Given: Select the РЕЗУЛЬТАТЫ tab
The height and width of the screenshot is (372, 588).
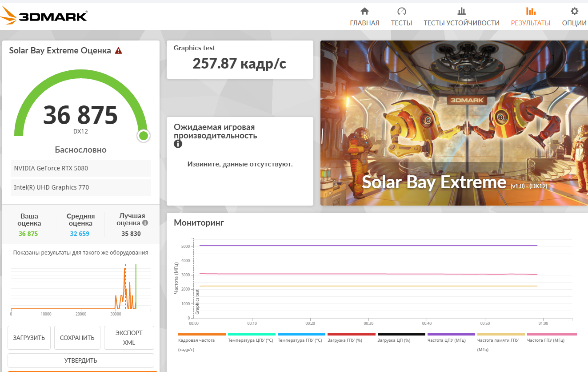Looking at the screenshot, I should click(x=531, y=17).
